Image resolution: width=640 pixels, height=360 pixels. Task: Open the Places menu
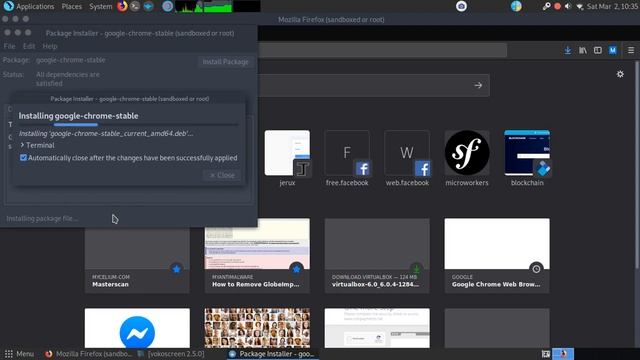click(x=71, y=6)
